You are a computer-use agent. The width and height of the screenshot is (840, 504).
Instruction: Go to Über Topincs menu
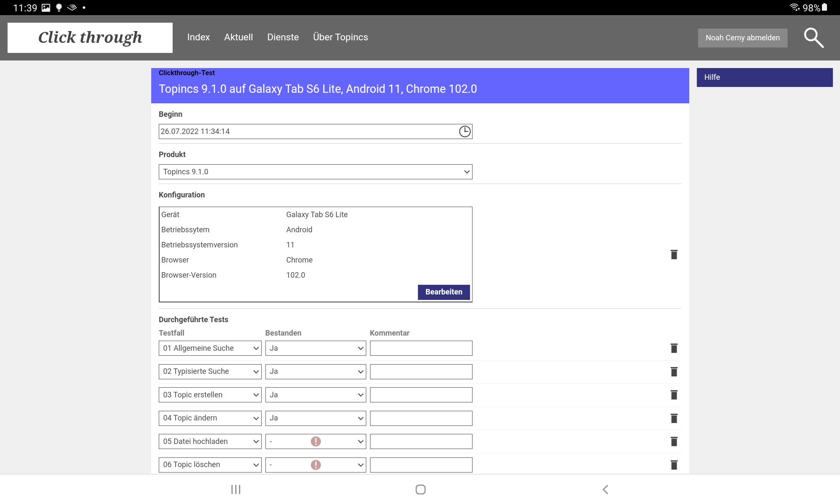coord(340,37)
